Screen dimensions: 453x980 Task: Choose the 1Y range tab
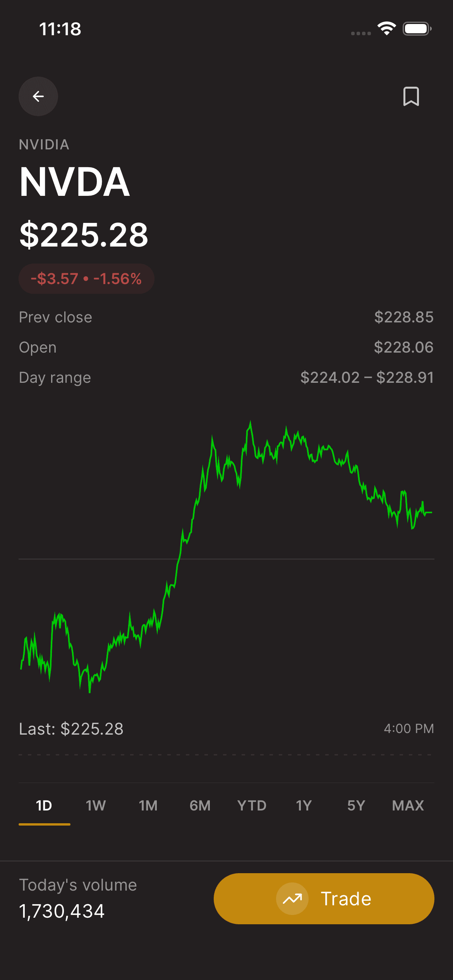(304, 806)
